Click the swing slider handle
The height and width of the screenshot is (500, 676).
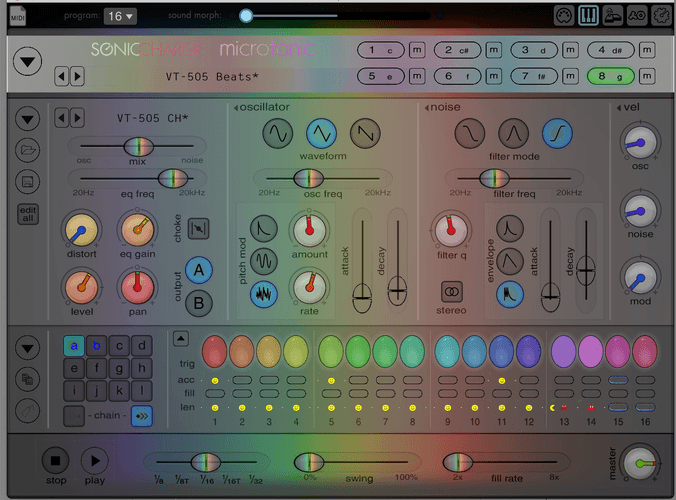pyautogui.click(x=309, y=462)
